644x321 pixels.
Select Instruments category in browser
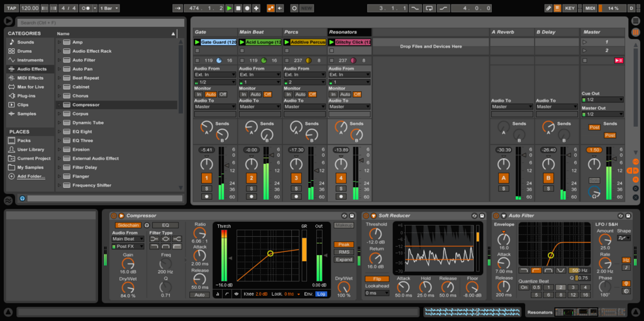point(30,60)
